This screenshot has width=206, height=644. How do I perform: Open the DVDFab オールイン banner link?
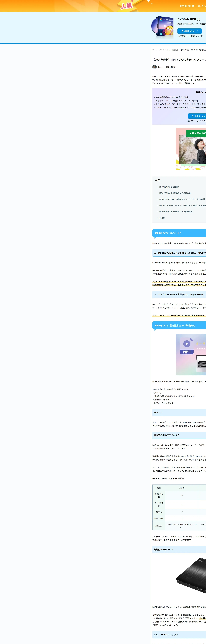click(193, 6)
